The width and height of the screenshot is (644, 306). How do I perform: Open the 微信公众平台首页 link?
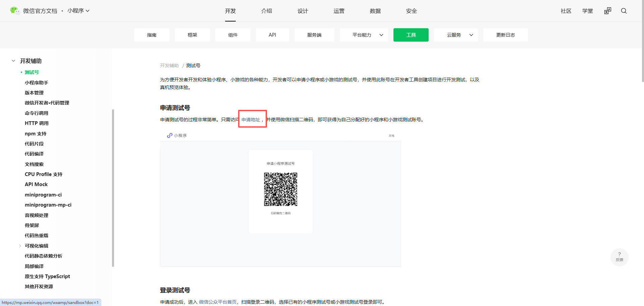click(218, 302)
